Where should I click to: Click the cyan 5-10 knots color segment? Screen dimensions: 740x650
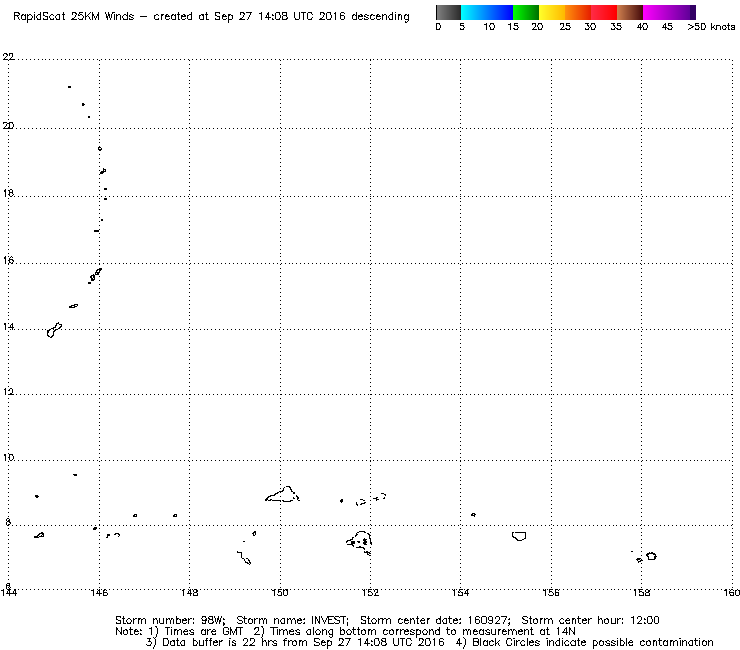pos(474,12)
